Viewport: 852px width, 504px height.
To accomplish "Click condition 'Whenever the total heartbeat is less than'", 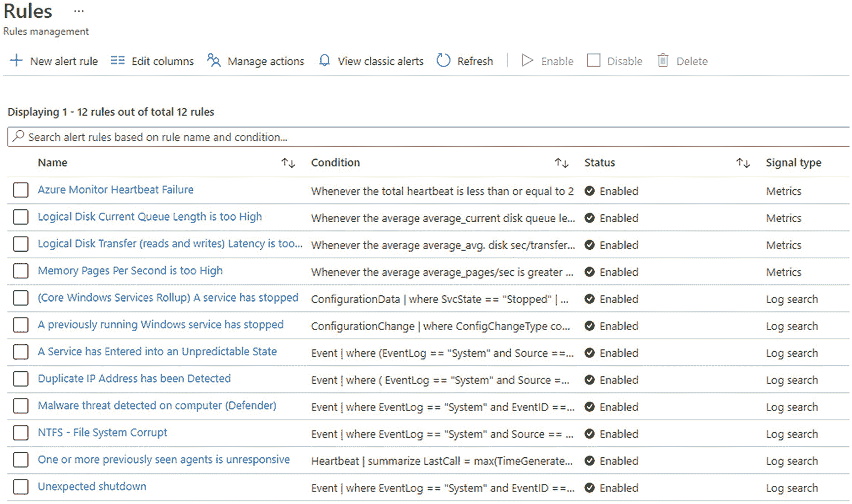I will 442,192.
